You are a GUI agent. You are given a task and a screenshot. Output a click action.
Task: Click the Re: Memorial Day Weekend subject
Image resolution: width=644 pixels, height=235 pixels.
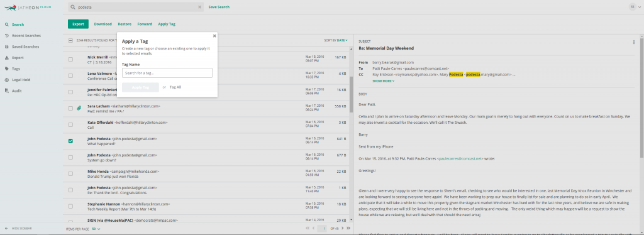(x=386, y=48)
